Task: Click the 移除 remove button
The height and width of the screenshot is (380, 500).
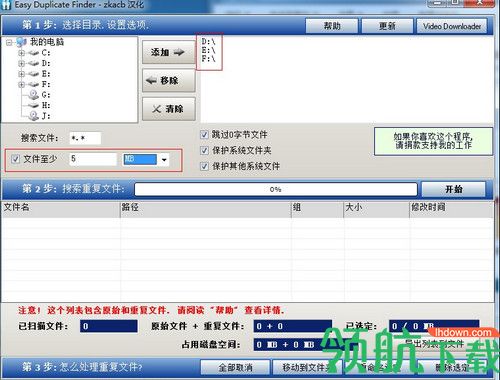Action: pos(169,80)
